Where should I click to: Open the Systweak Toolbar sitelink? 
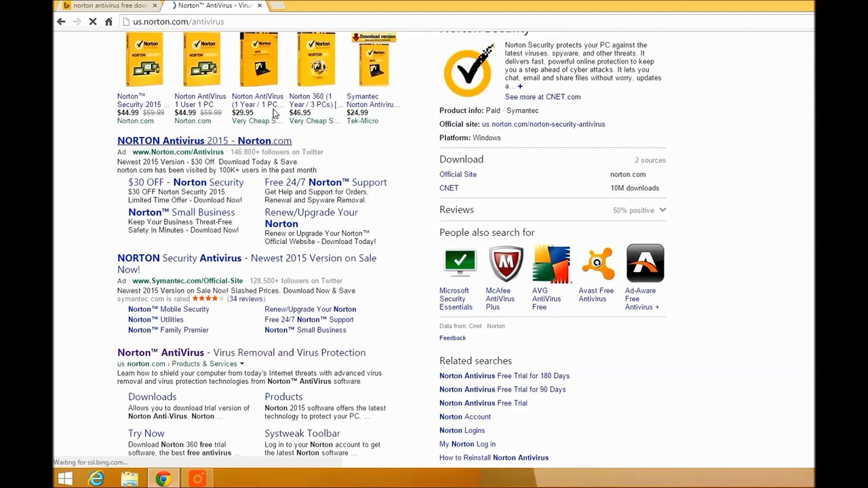coord(302,434)
